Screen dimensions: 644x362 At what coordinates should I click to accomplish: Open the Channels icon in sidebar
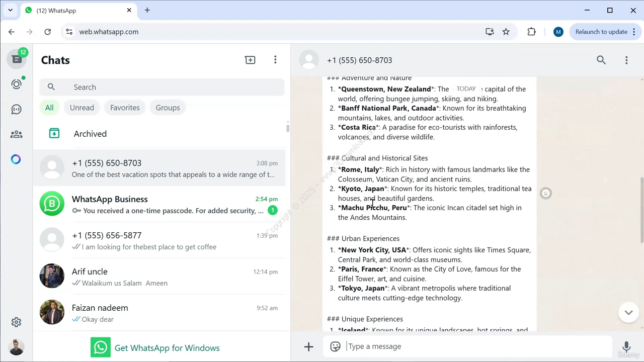pos(17,109)
